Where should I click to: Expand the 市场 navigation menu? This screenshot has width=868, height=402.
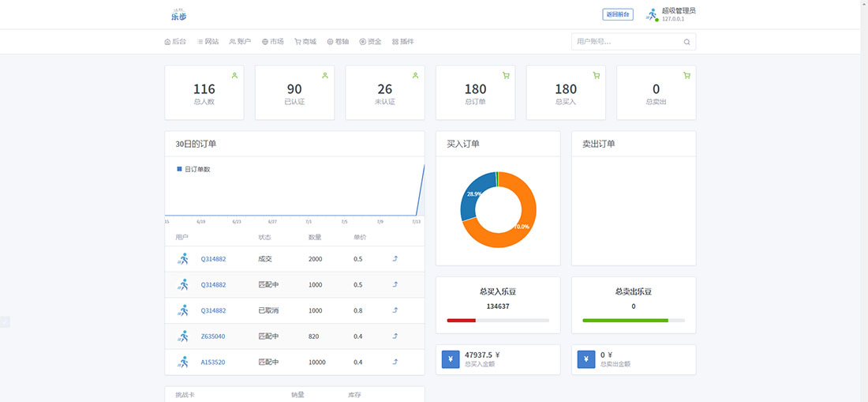[272, 42]
